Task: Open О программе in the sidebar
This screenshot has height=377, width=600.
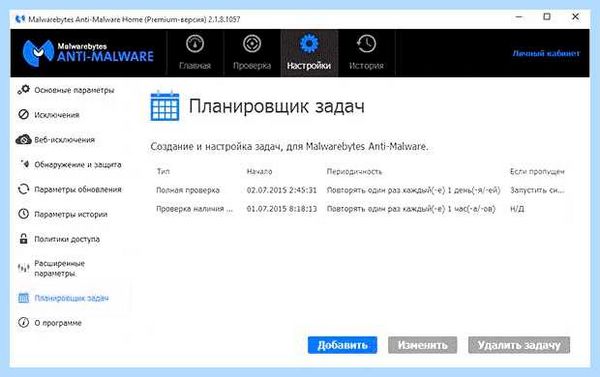Action: (58, 323)
